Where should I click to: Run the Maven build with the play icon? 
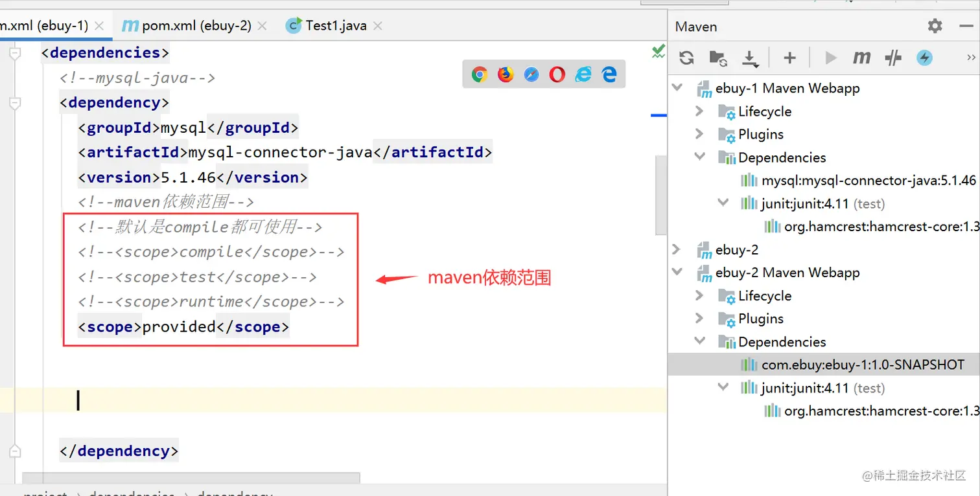tap(830, 58)
